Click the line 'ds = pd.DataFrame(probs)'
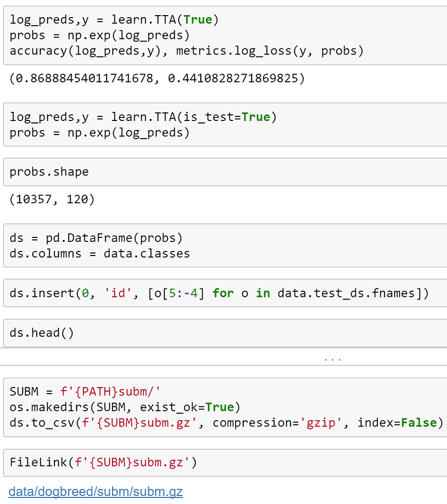The image size is (447, 504). coord(96,238)
